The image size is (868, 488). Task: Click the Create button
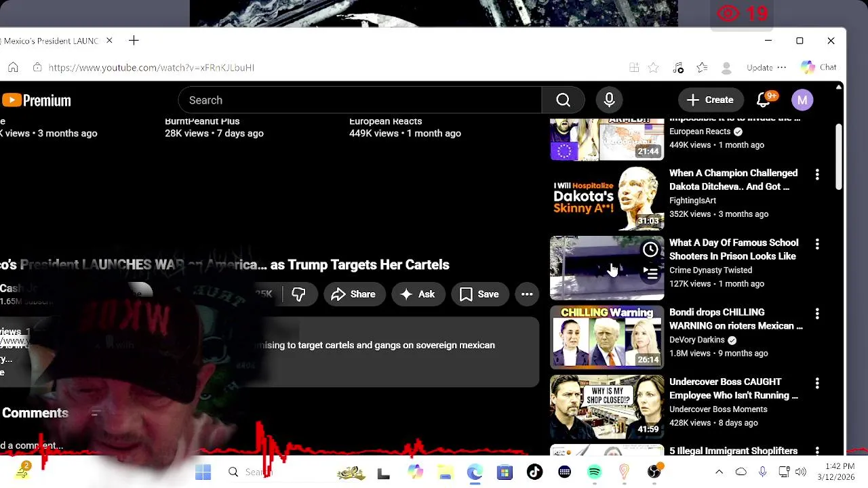710,100
